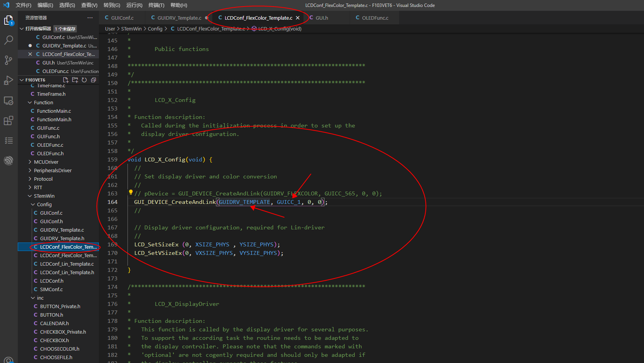Image resolution: width=644 pixels, height=363 pixels.
Task: Open the Explorer view in activity bar
Action: [8, 20]
